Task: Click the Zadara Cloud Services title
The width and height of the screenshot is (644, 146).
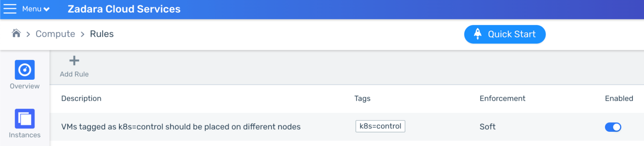Action: tap(124, 9)
